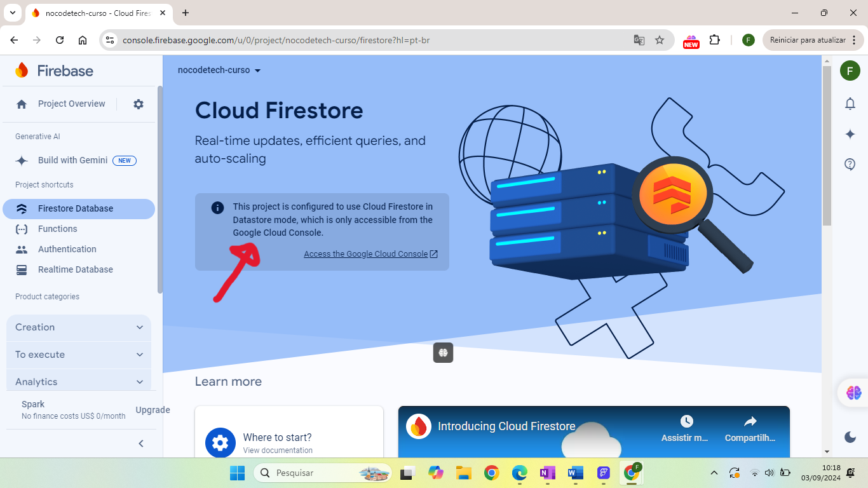Click the taskbar clock and date
The width and height of the screenshot is (868, 488).
pyautogui.click(x=821, y=473)
